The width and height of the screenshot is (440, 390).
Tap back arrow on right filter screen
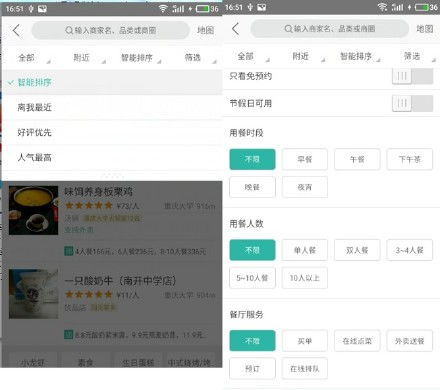[x=235, y=29]
